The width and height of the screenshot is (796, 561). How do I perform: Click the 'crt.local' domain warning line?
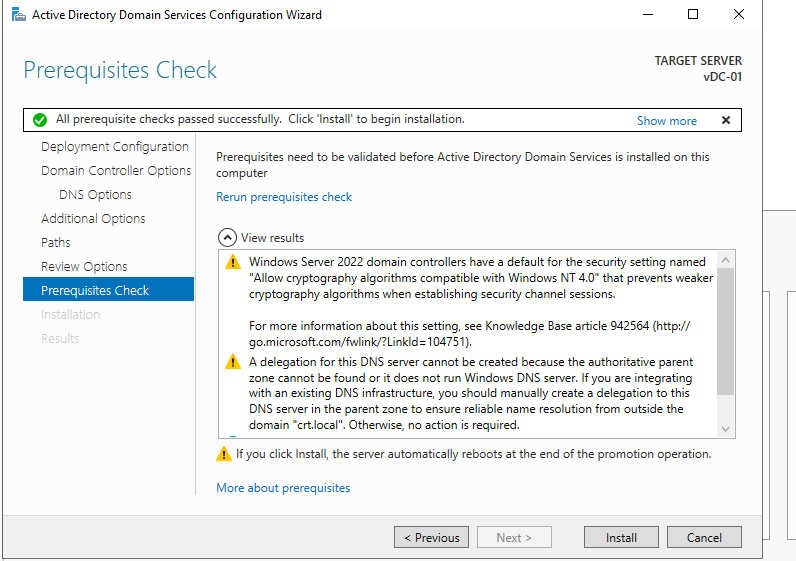coord(384,425)
